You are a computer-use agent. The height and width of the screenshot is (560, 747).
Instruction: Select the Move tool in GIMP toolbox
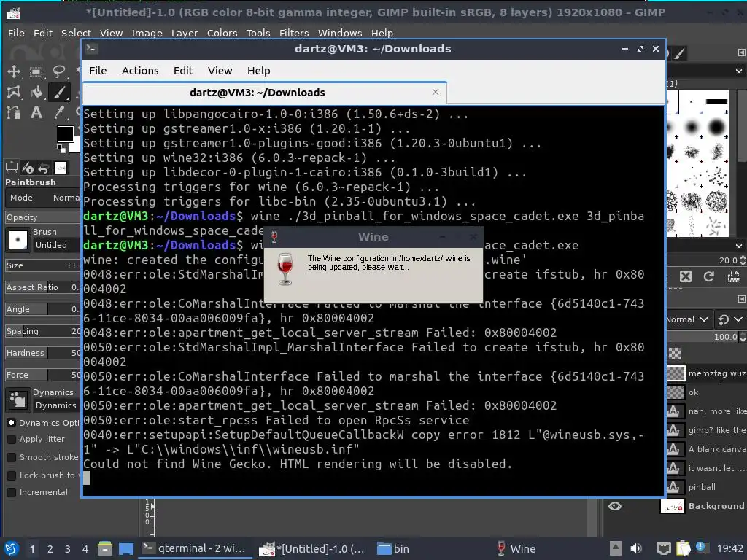click(14, 71)
